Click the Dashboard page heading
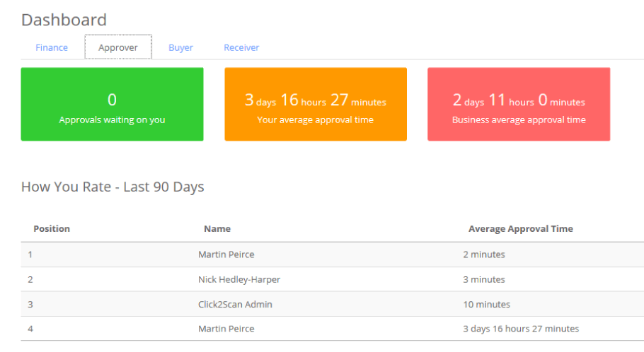The image size is (644, 352). (64, 20)
